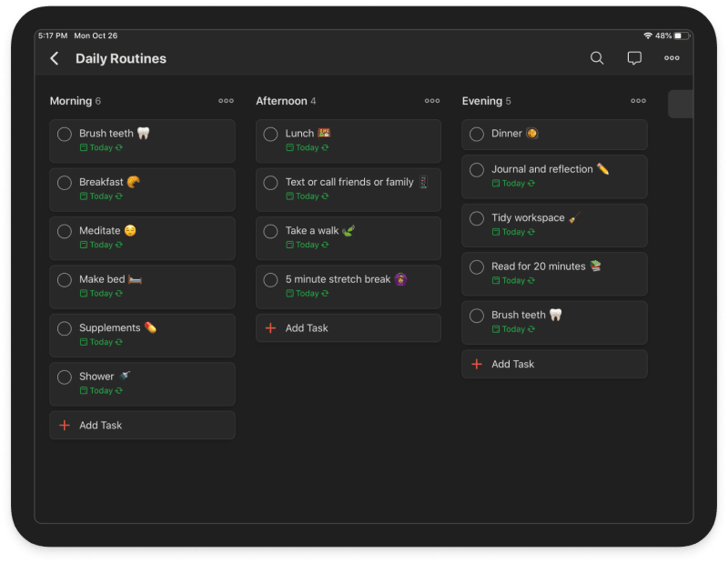Image resolution: width=728 pixels, height=563 pixels.
Task: Complete the Dinner task circle
Action: 477,134
